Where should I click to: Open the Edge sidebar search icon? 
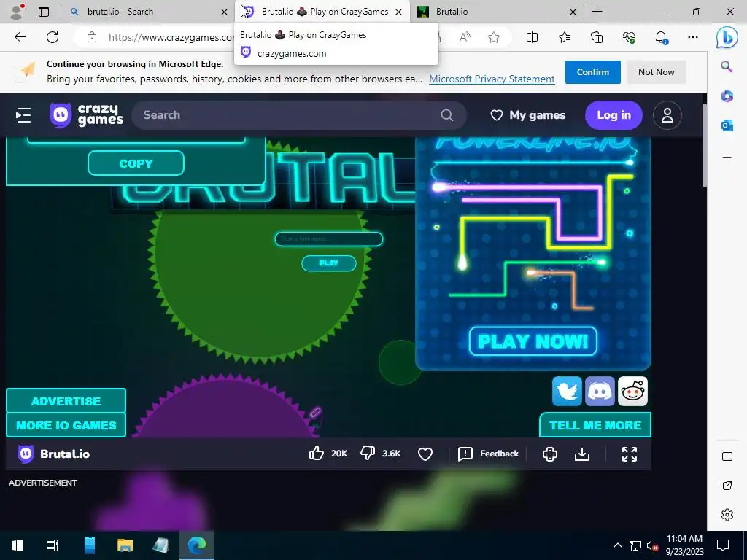point(727,66)
